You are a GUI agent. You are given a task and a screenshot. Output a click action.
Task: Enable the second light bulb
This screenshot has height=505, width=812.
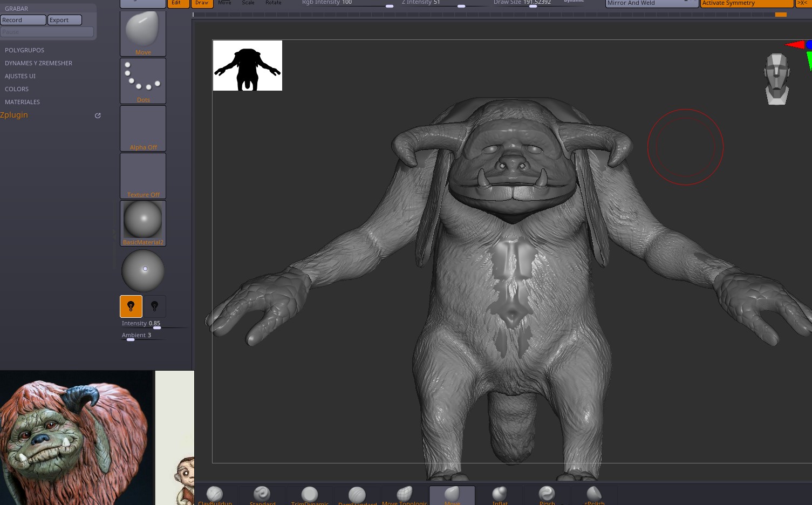[155, 306]
